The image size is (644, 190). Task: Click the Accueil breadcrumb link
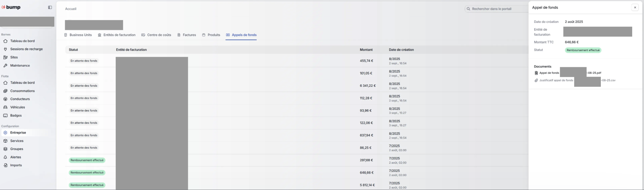click(71, 9)
